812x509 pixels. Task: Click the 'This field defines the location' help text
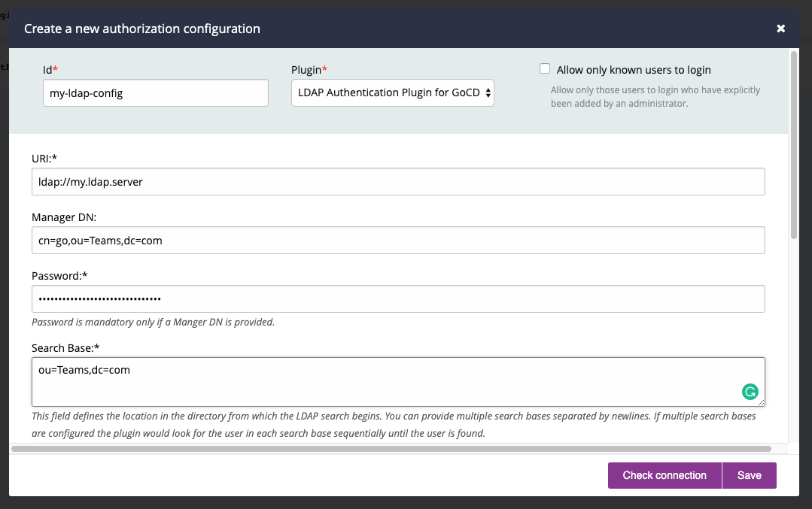tap(394, 425)
